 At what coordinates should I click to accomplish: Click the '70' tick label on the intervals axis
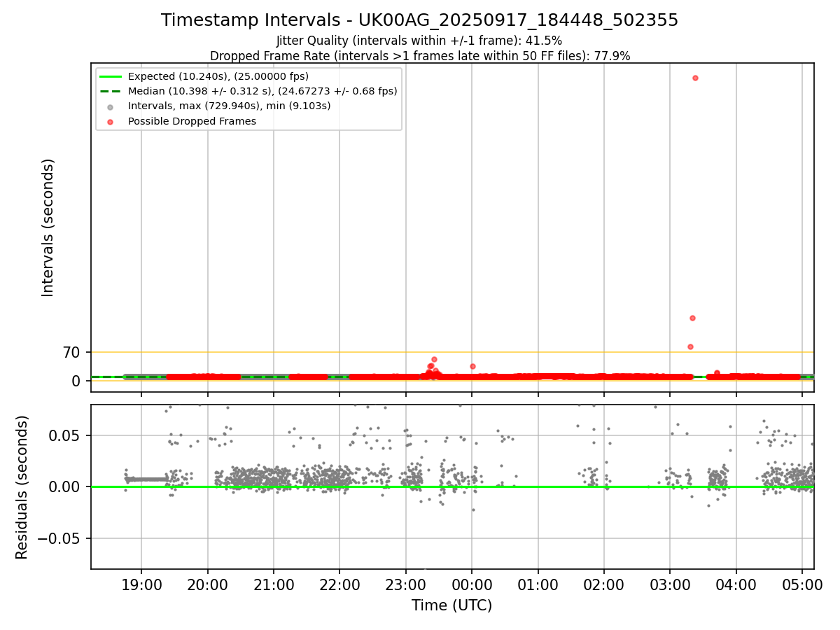click(72, 352)
